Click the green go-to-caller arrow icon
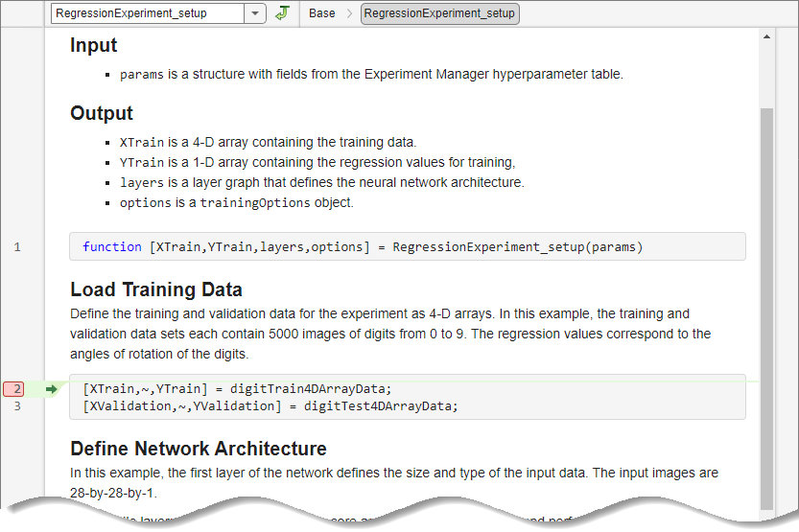 282,12
